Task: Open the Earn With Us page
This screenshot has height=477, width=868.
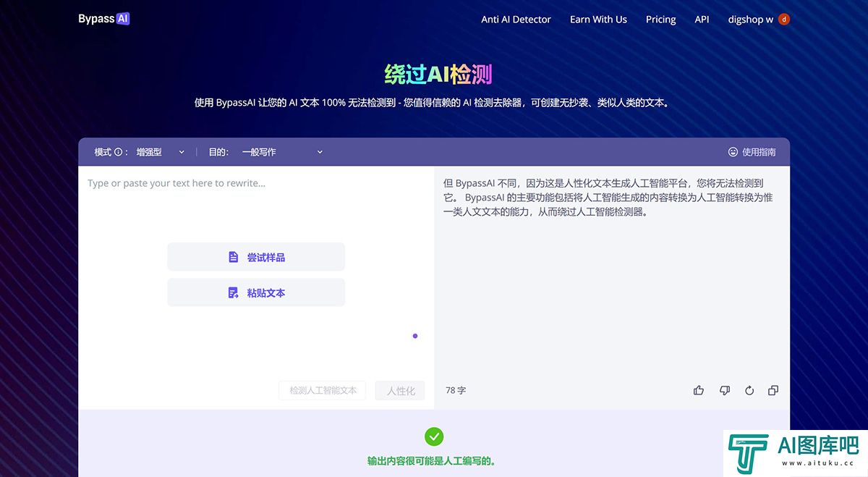Action: [x=598, y=20]
